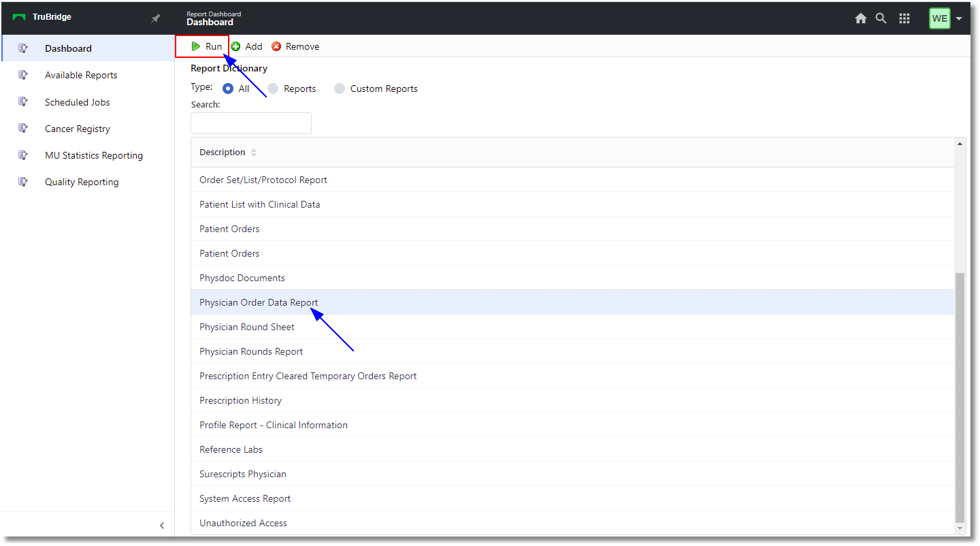Image resolution: width=980 pixels, height=546 pixels.
Task: Click the scrollbar down arrow
Action: [960, 528]
